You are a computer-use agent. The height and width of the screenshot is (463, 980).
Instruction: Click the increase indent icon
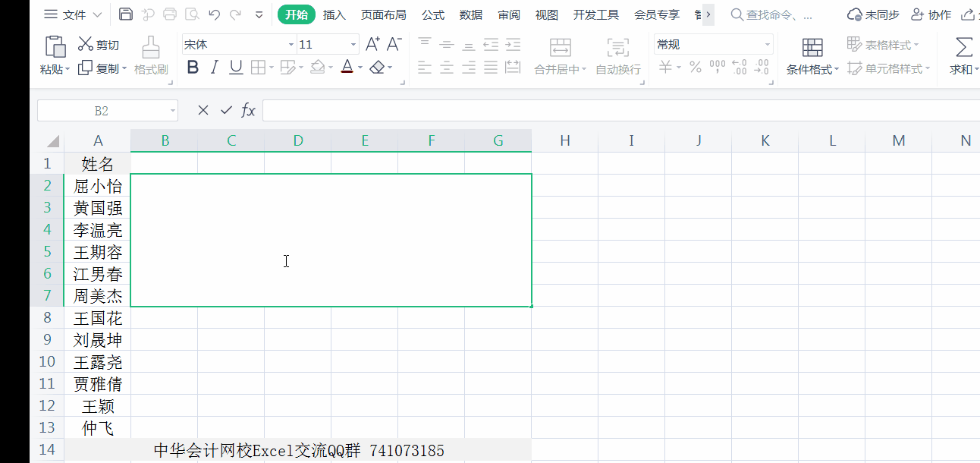click(513, 44)
